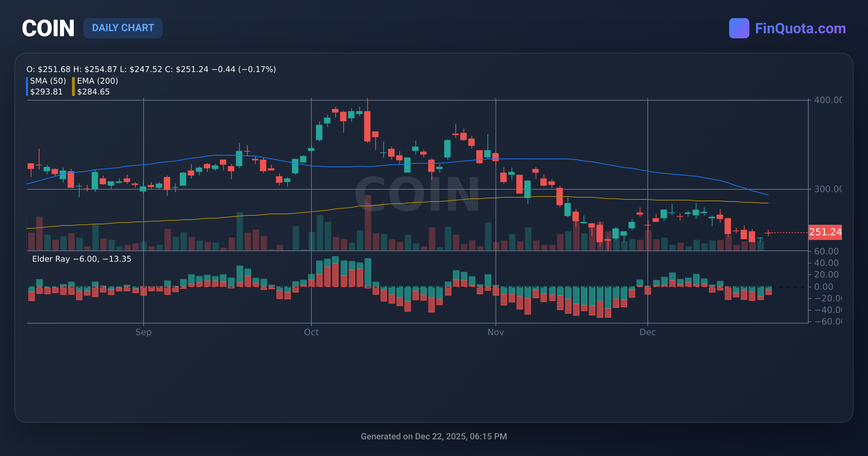Screen dimensions: 868x456
Task: Visit FinQuota.com via the header link
Action: [799, 28]
